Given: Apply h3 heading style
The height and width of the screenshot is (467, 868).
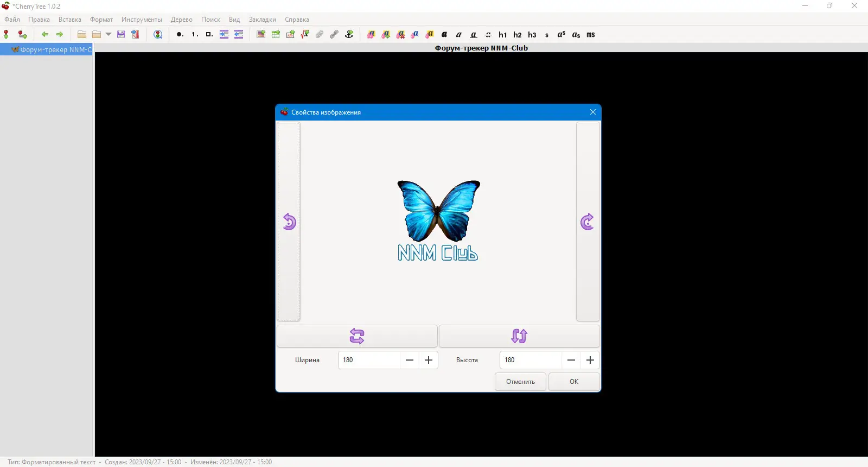Looking at the screenshot, I should tap(532, 34).
